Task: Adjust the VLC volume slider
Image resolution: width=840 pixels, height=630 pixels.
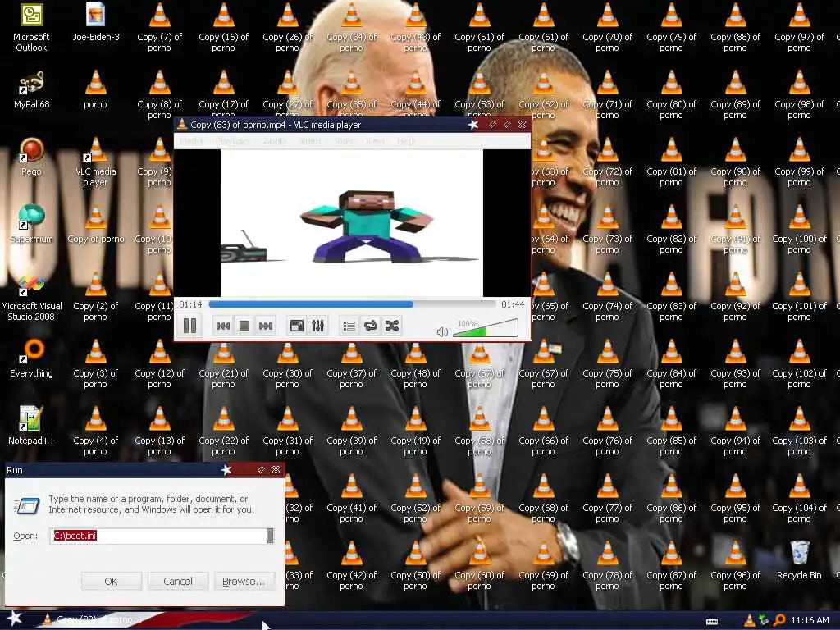Action: [x=486, y=328]
